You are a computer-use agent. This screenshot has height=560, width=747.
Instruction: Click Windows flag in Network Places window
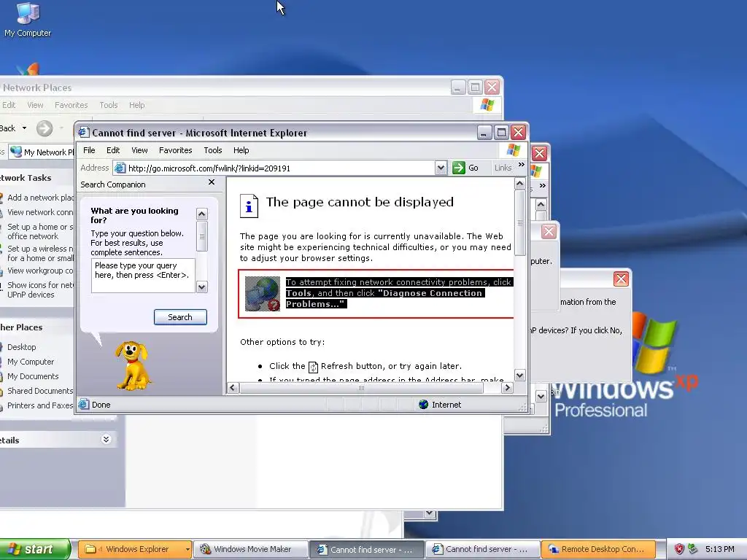pyautogui.click(x=487, y=105)
